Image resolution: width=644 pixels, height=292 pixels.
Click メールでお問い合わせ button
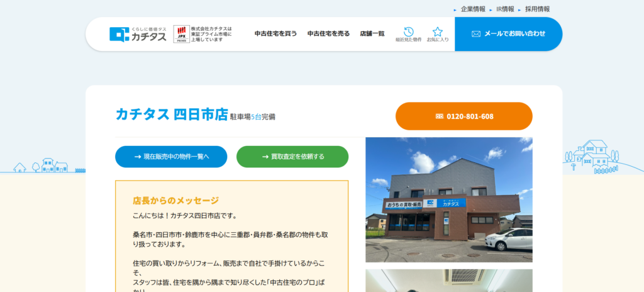pos(508,34)
